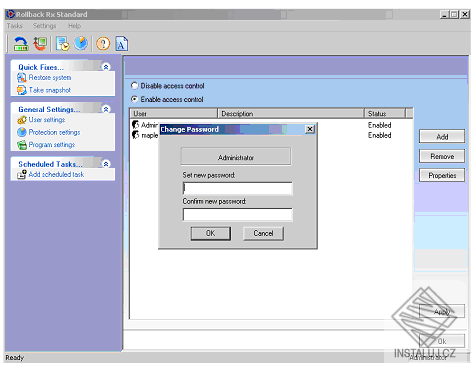This screenshot has width=475, height=380.
Task: Click the User settings keys icon
Action: click(x=22, y=120)
